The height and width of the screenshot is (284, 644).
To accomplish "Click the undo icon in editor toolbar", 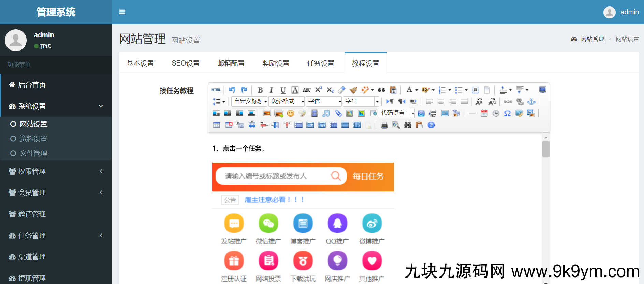I will (x=232, y=90).
